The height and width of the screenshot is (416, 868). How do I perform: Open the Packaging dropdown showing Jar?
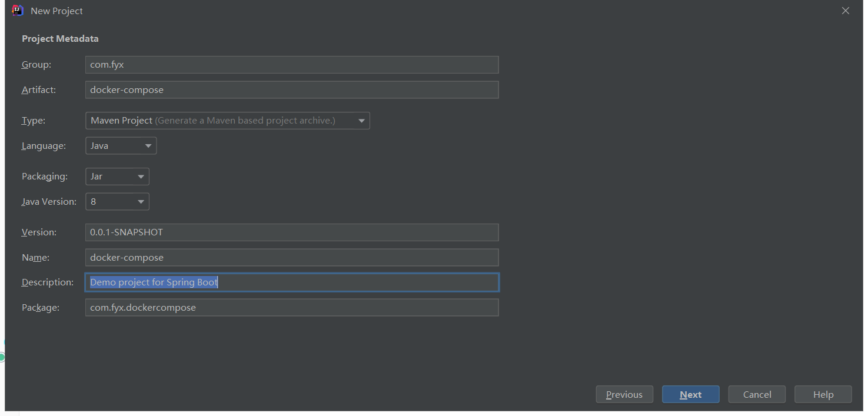tap(117, 177)
